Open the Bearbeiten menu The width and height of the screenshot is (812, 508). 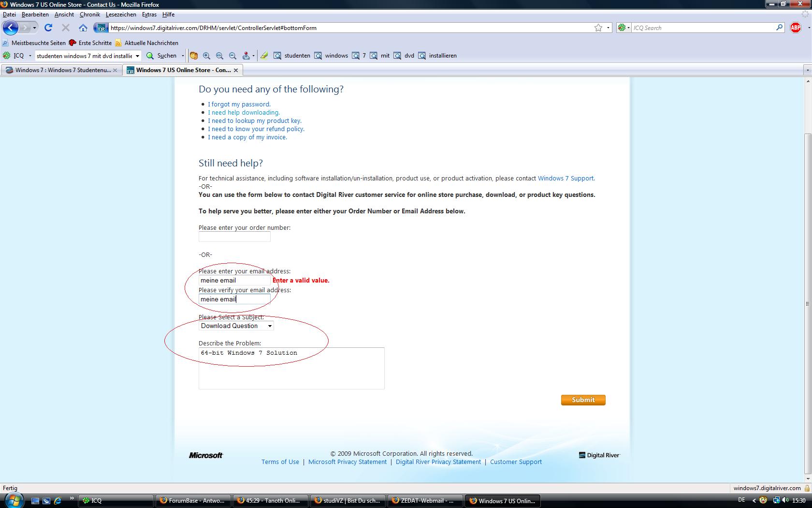(35, 15)
